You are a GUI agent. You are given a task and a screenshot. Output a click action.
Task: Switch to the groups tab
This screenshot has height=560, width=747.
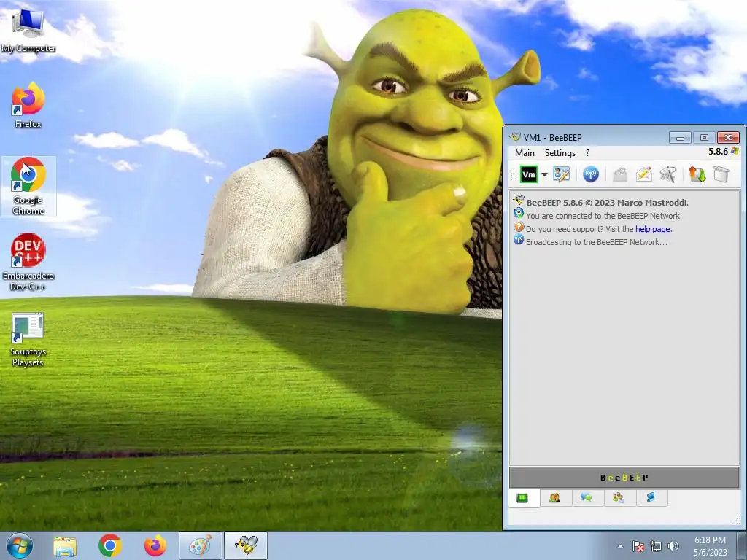pyautogui.click(x=619, y=498)
